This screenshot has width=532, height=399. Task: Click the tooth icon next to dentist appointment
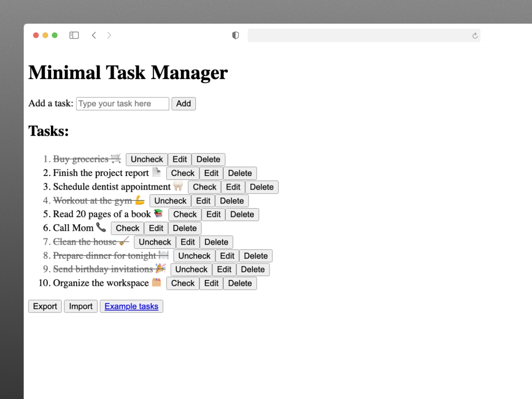pos(178,187)
